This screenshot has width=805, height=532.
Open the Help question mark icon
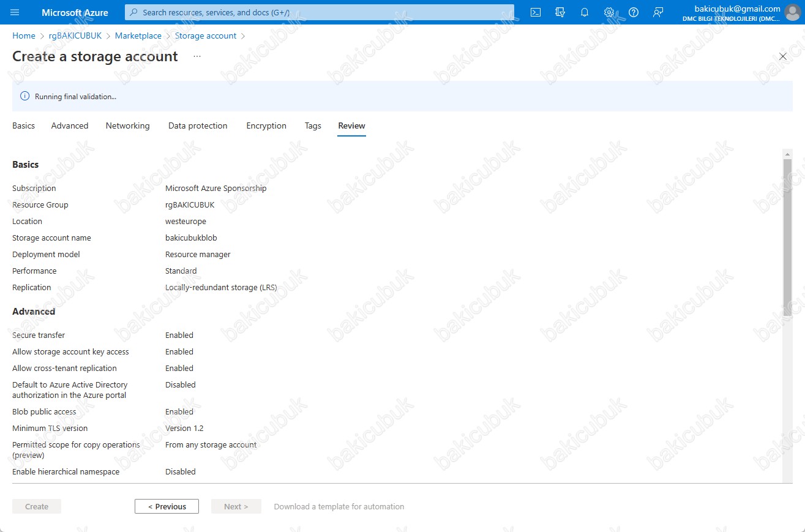point(634,12)
